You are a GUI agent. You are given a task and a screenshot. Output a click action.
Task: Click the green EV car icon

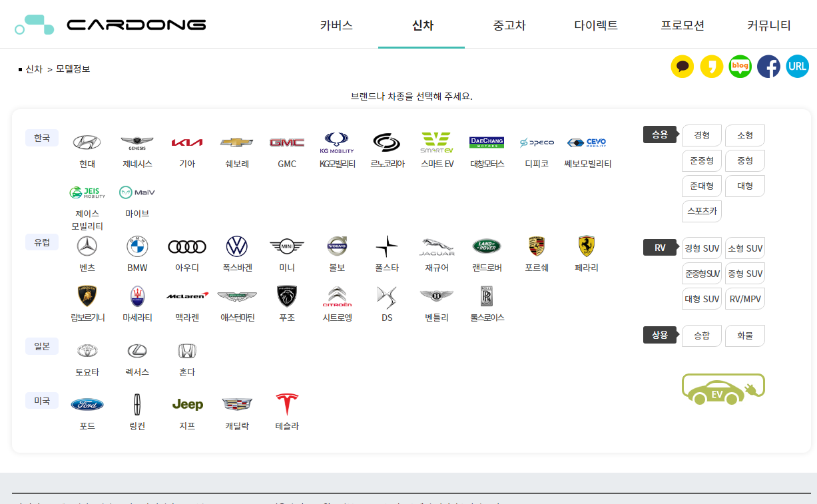(x=723, y=389)
